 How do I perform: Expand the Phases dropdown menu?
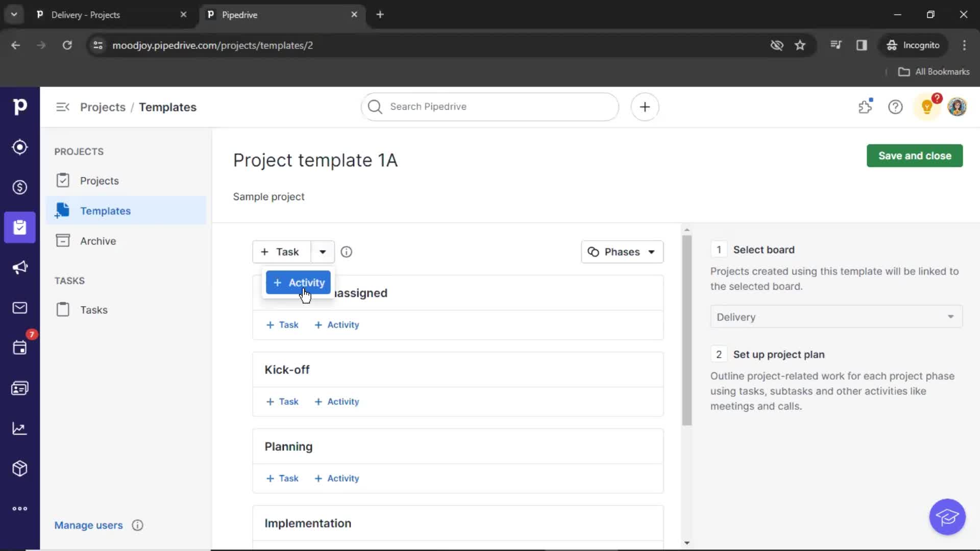coord(621,252)
